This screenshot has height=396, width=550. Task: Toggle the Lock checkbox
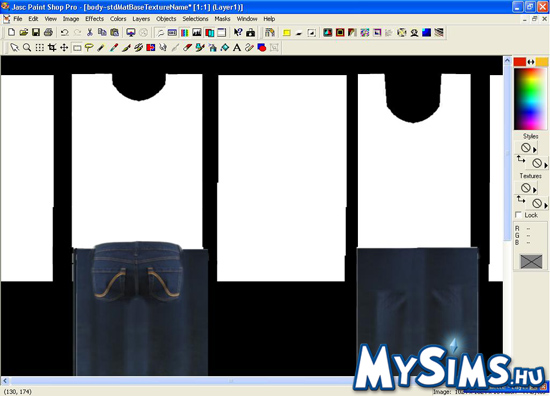pos(518,215)
